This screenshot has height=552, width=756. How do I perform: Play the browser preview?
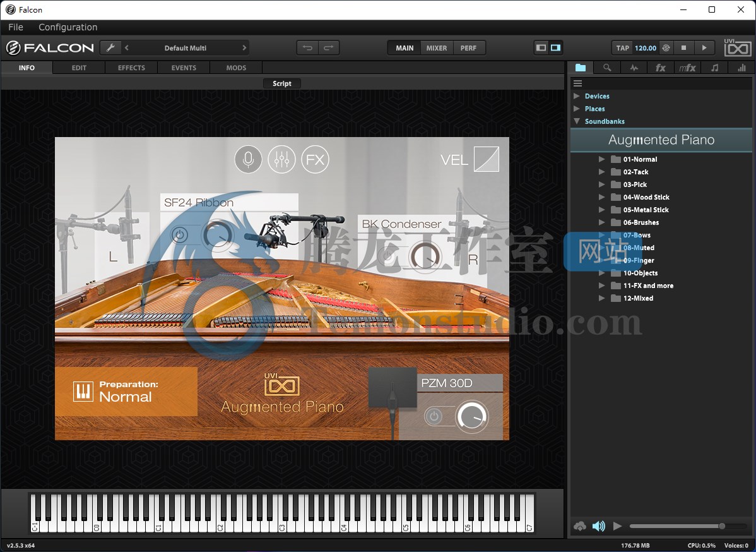click(x=617, y=526)
